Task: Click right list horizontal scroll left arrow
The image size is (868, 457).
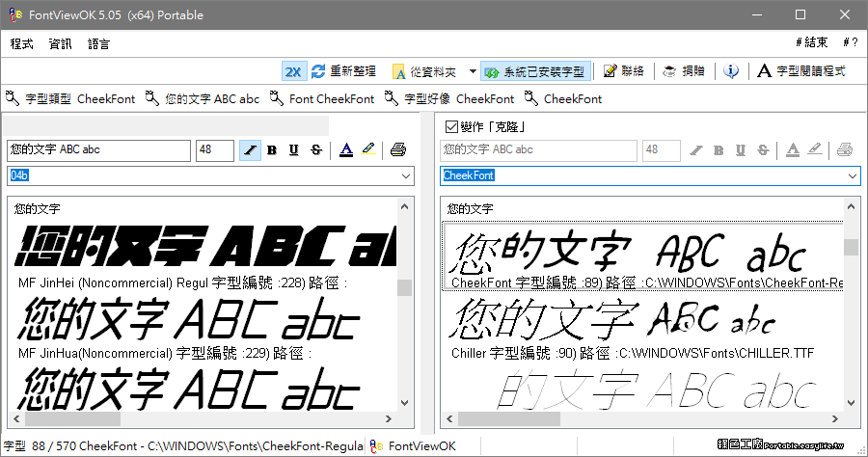Action: pos(449,418)
